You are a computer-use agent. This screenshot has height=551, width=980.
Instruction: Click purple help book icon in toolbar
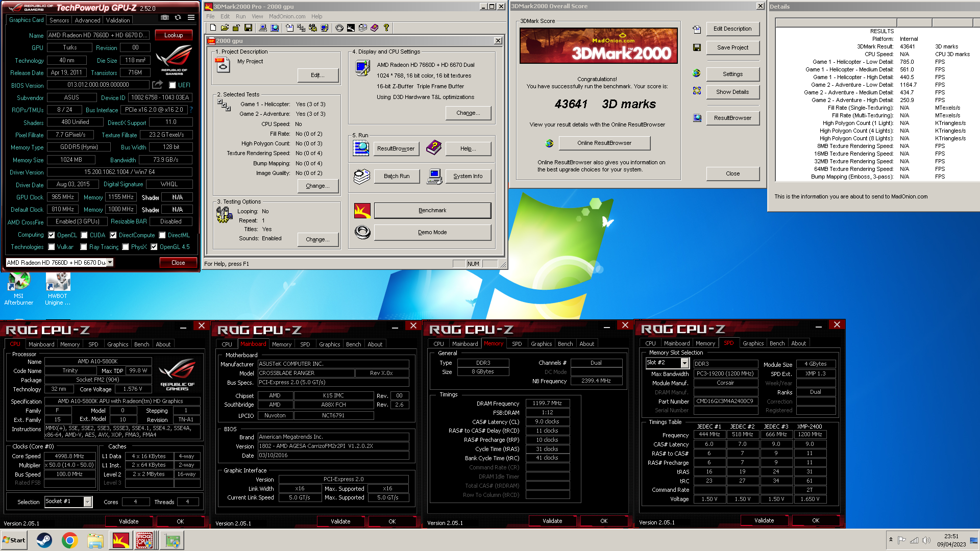pos(375,28)
